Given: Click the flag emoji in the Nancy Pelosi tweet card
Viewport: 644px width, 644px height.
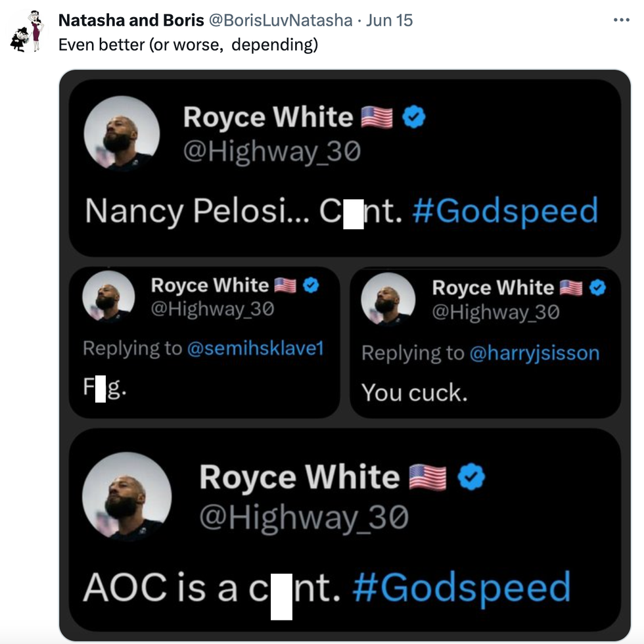Looking at the screenshot, I should coord(377,118).
